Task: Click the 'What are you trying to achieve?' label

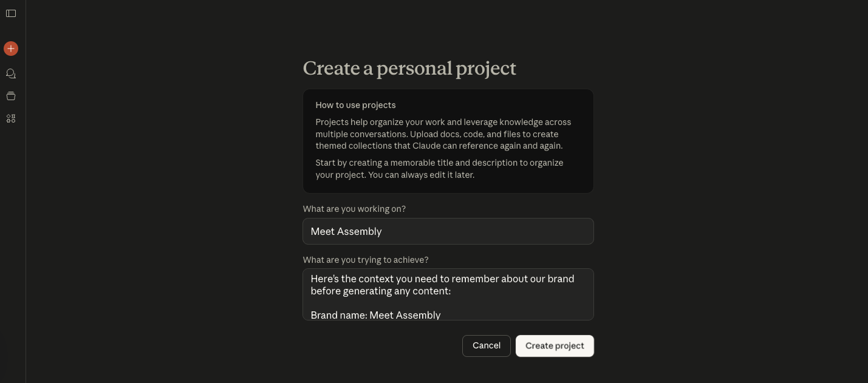Action: tap(366, 260)
